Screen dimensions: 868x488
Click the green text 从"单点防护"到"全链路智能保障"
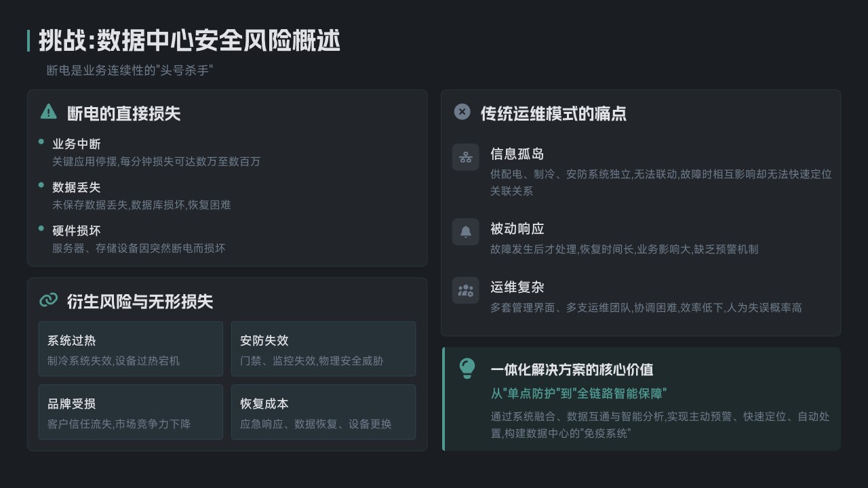point(579,393)
